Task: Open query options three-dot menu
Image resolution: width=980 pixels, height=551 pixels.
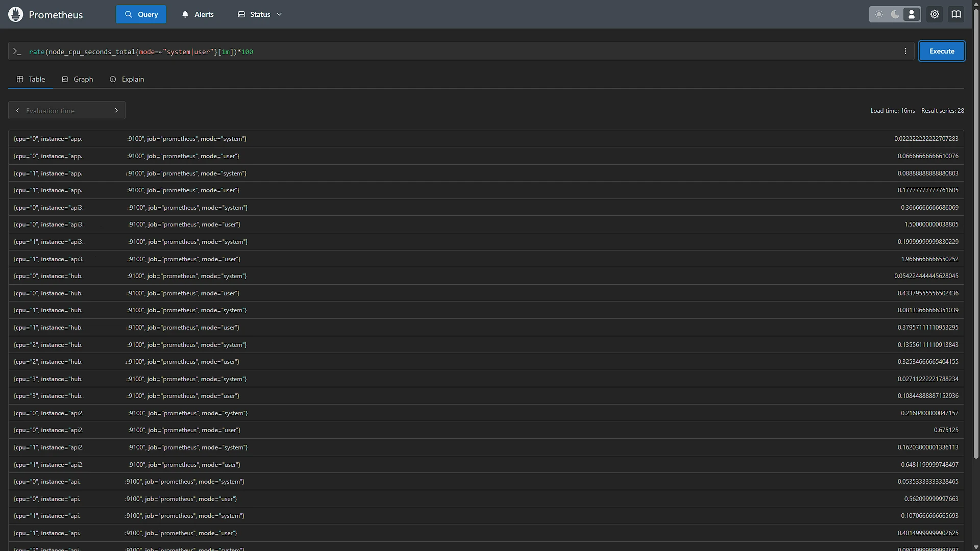Action: (905, 51)
